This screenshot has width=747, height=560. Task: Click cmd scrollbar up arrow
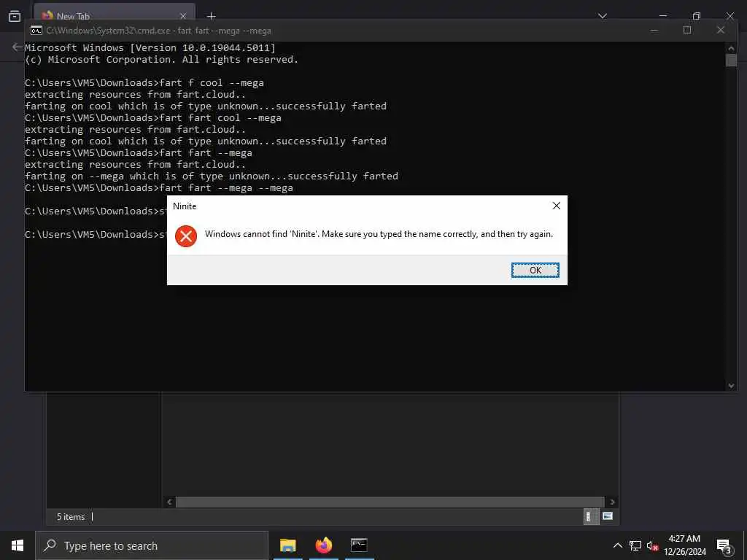click(731, 47)
